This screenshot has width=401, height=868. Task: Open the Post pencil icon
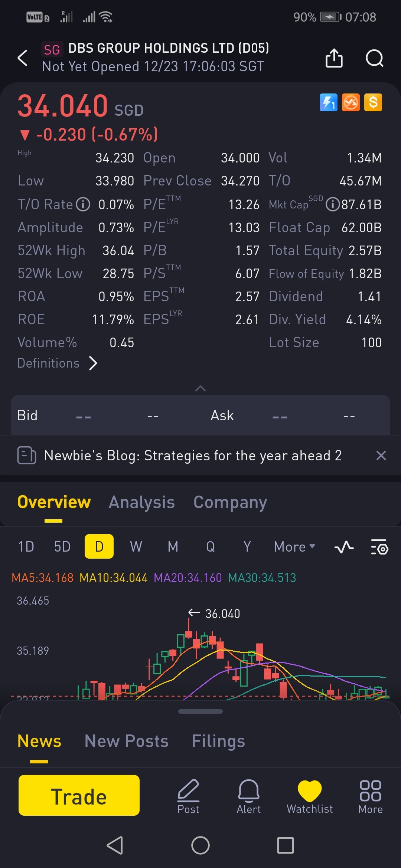pos(188,796)
